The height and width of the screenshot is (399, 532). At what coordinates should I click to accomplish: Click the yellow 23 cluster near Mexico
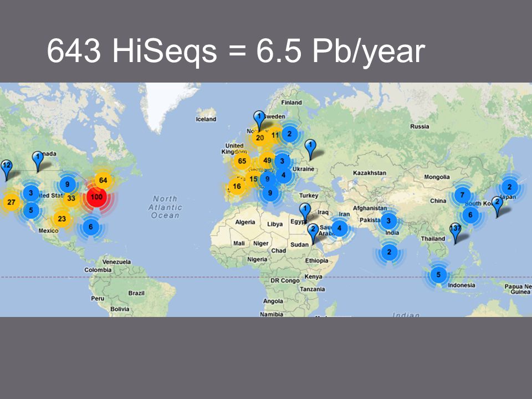point(62,218)
